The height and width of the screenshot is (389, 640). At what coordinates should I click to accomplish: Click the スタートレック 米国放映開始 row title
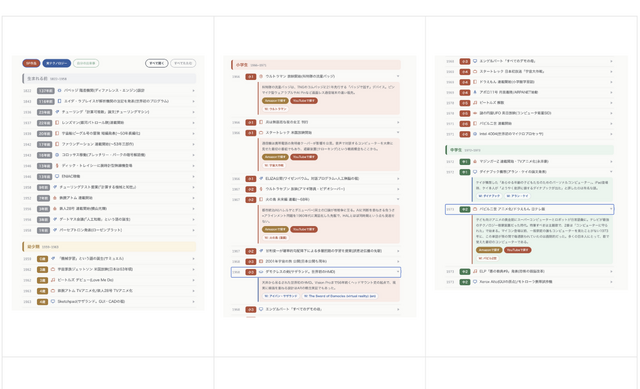[289, 133]
